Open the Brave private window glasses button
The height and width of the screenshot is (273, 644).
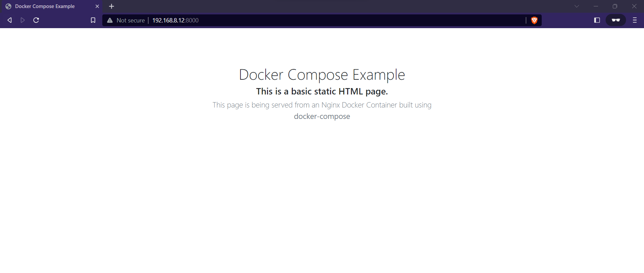(x=616, y=20)
